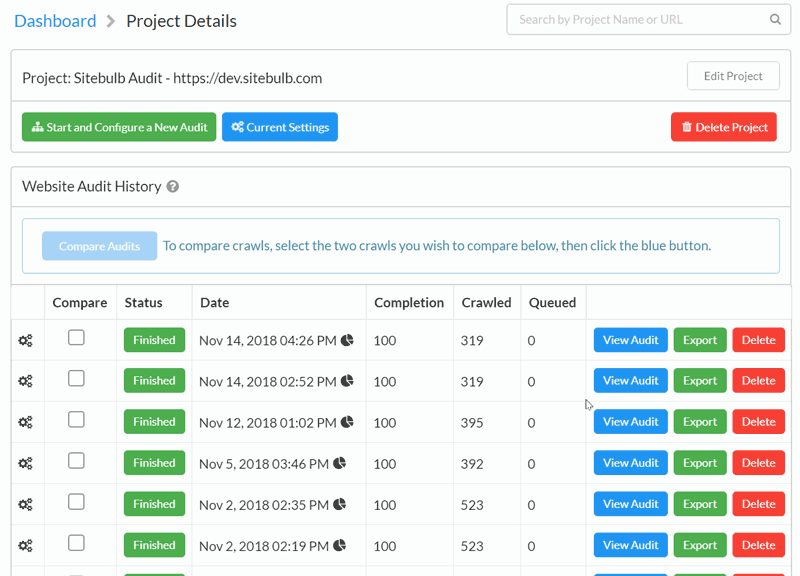Click Edit Project button
The image size is (800, 576).
coord(733,76)
